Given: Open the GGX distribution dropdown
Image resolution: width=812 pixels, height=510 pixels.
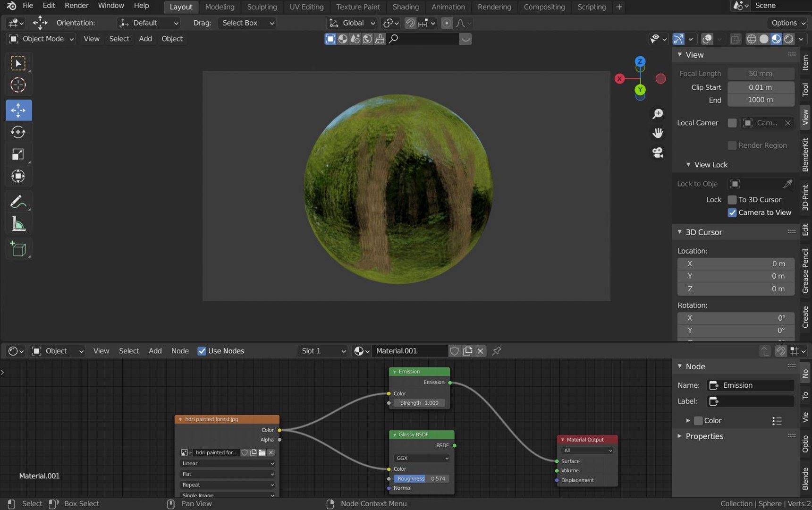Looking at the screenshot, I should point(422,458).
